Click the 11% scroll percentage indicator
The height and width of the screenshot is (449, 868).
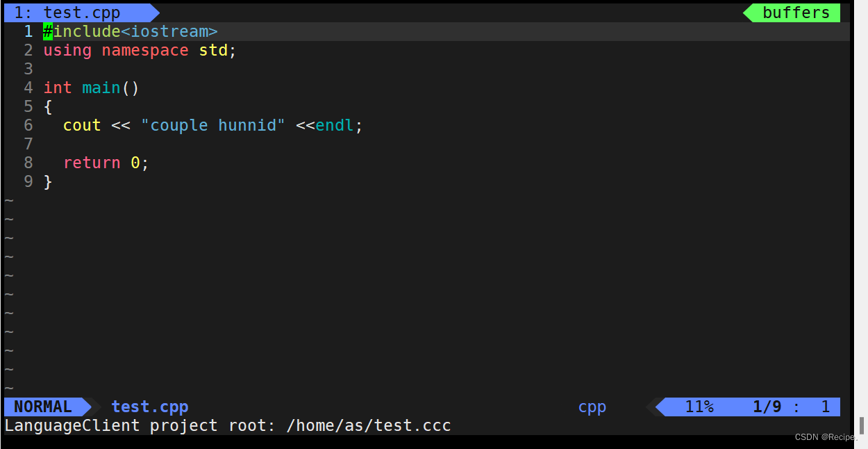pos(699,407)
